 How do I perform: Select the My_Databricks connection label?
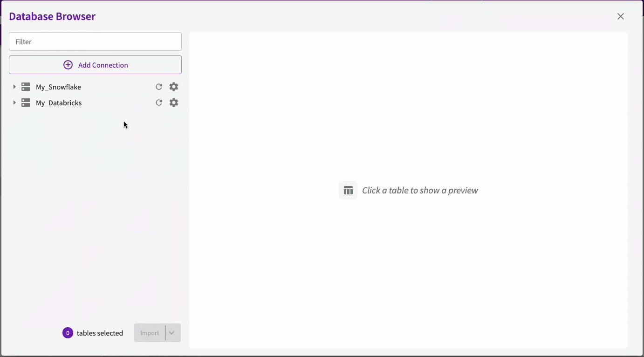click(x=59, y=103)
